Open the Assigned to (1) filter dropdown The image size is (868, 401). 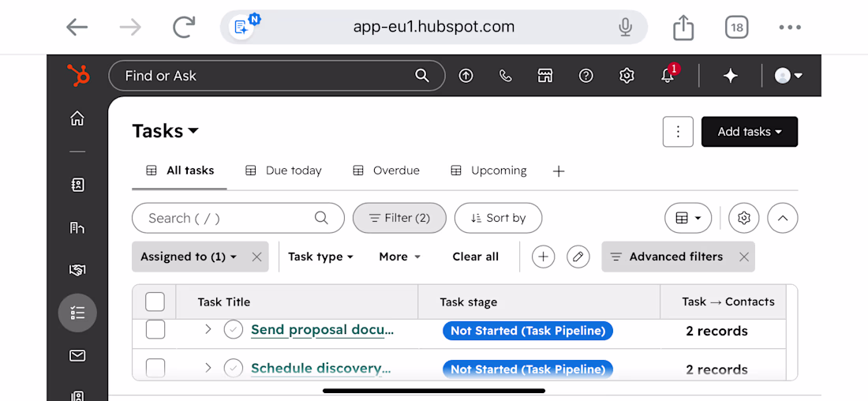pos(189,257)
